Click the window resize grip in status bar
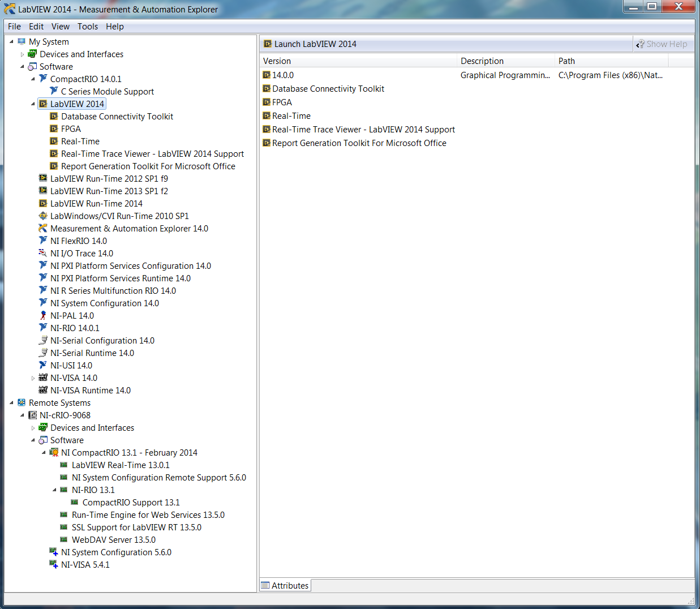700x609 pixels. (x=691, y=601)
